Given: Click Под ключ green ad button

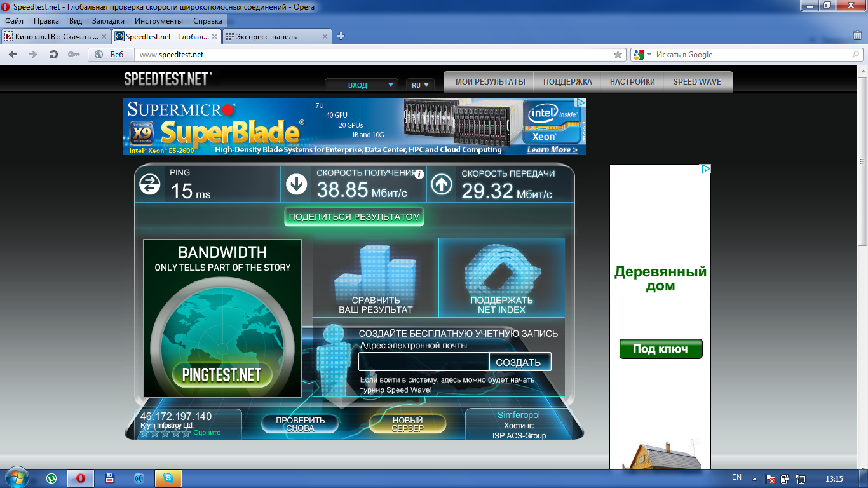Looking at the screenshot, I should click(x=661, y=349).
